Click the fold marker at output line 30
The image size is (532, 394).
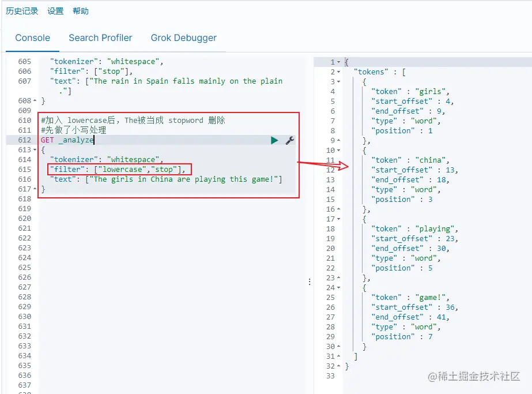click(x=338, y=347)
